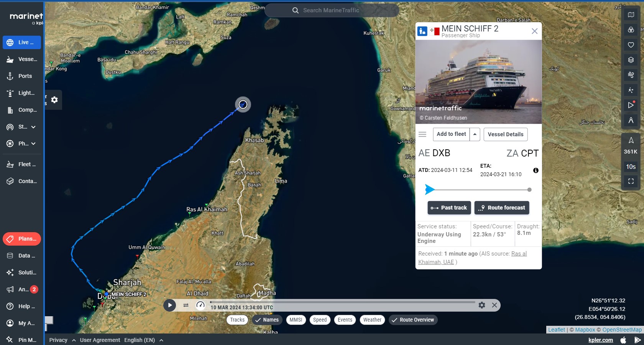The image size is (644, 345).
Task: Select Live Map sidebar item
Action: (22, 42)
